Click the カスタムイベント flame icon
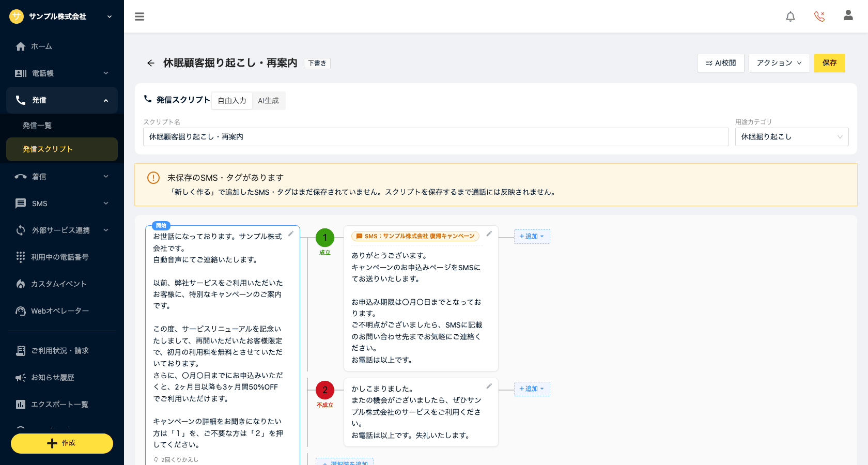The image size is (868, 465). click(21, 284)
